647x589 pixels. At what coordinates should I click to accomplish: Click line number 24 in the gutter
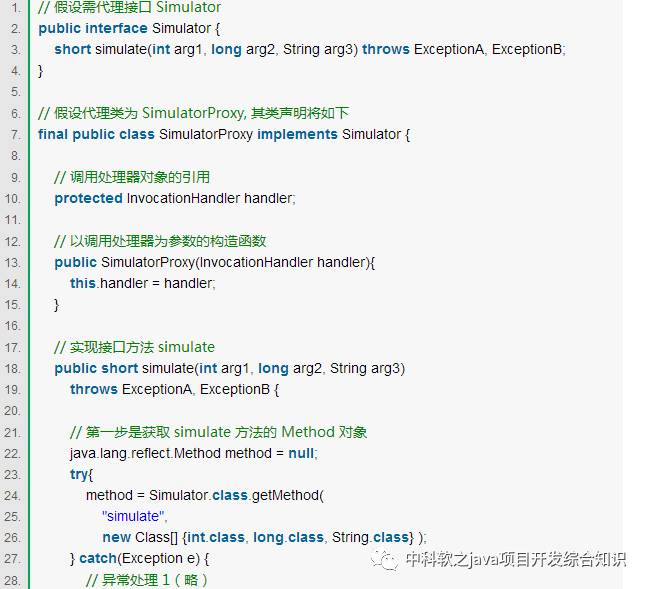(13, 496)
